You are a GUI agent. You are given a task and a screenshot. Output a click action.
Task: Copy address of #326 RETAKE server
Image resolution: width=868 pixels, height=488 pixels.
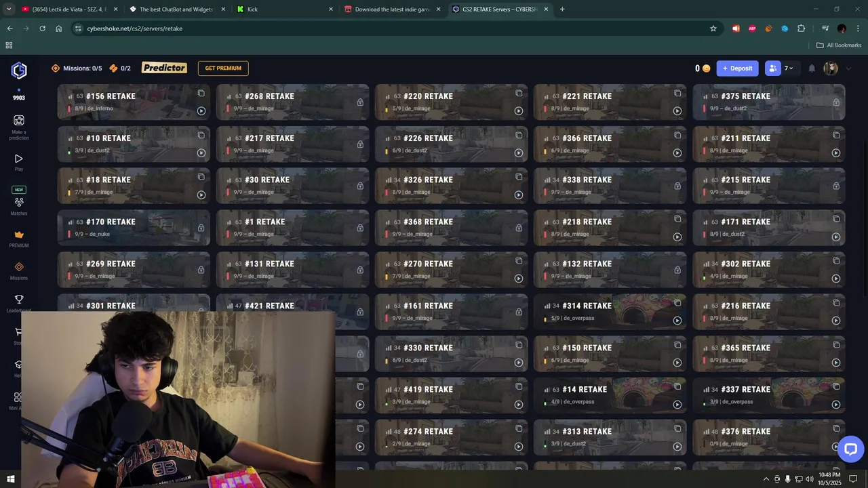(519, 177)
